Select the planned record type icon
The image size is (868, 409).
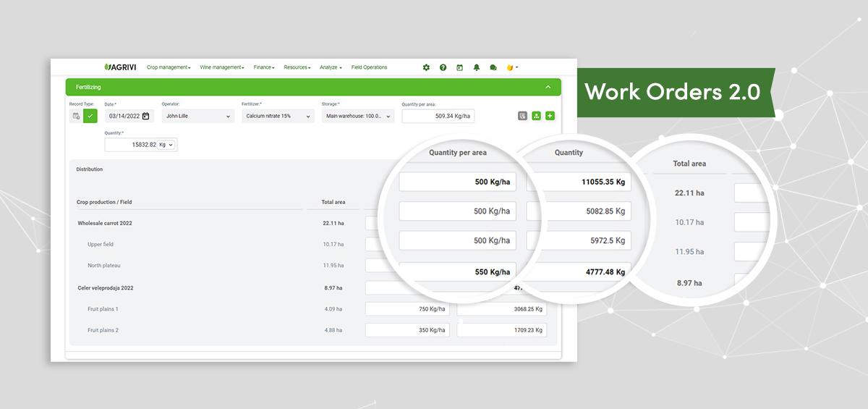(76, 116)
